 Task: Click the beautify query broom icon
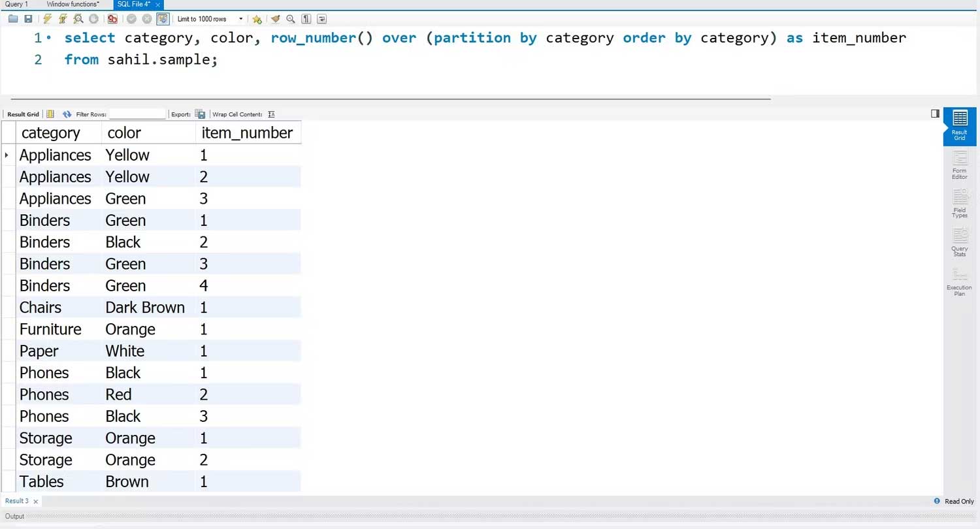(x=275, y=19)
